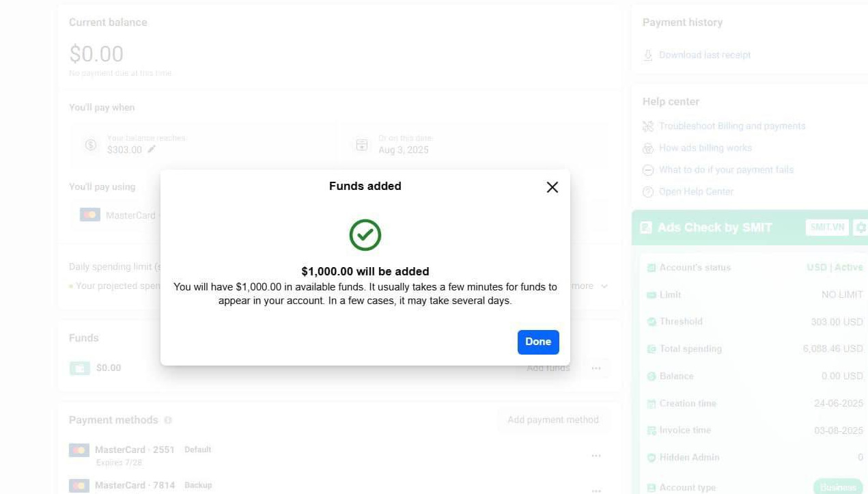Click the Ads Check by SMIT logo icon

(646, 228)
